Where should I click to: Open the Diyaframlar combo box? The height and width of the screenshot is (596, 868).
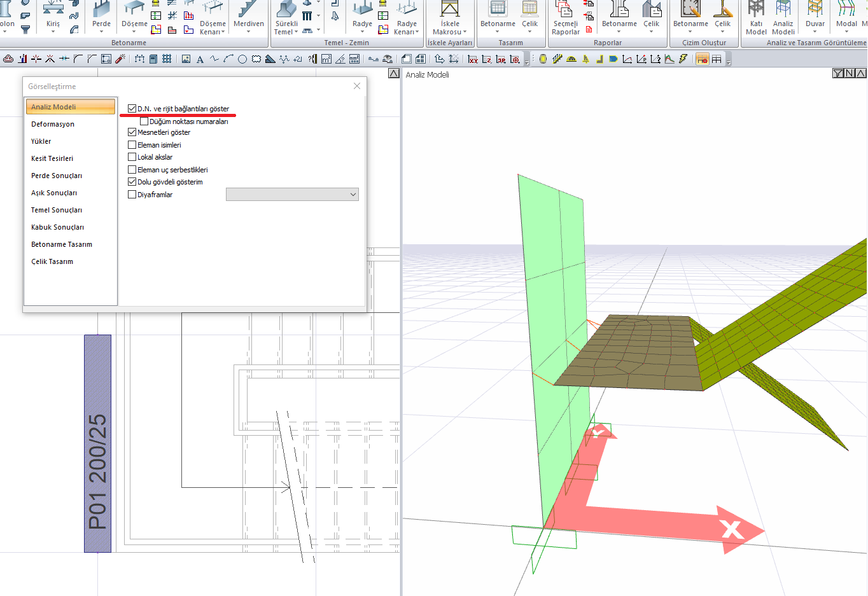pos(292,195)
